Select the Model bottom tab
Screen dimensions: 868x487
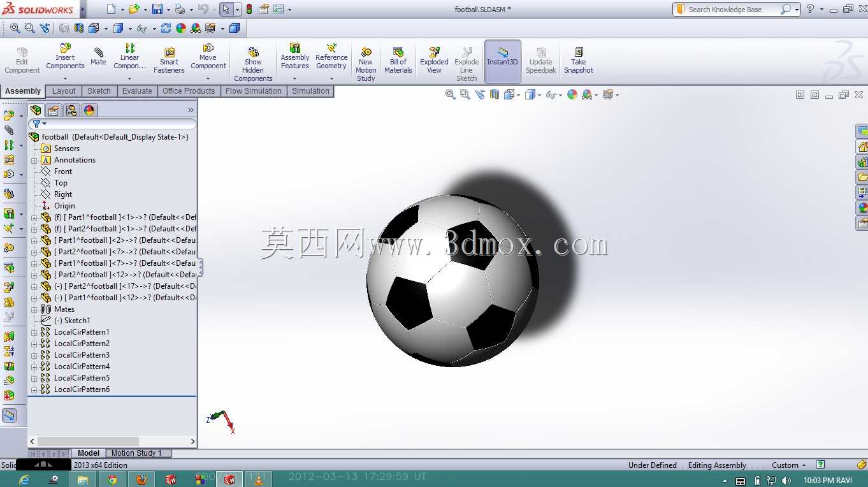tap(89, 453)
